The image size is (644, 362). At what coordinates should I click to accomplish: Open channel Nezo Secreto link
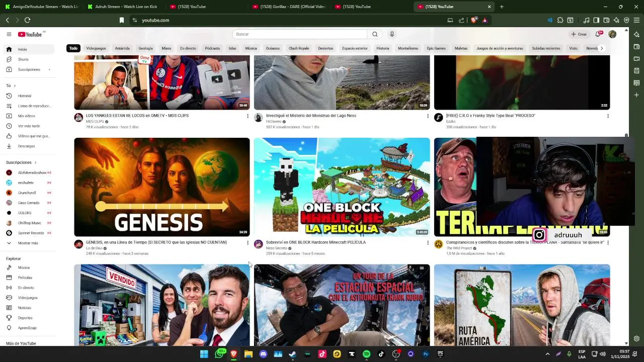(277, 248)
